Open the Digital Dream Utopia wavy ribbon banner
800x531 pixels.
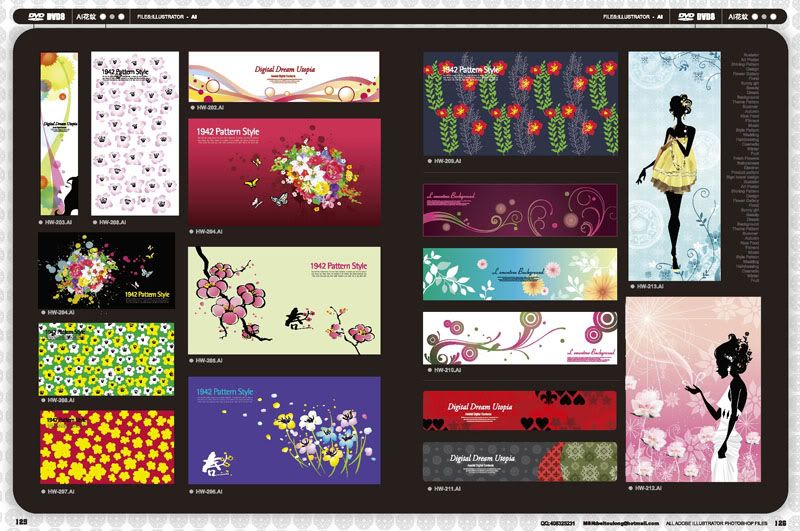tap(284, 77)
